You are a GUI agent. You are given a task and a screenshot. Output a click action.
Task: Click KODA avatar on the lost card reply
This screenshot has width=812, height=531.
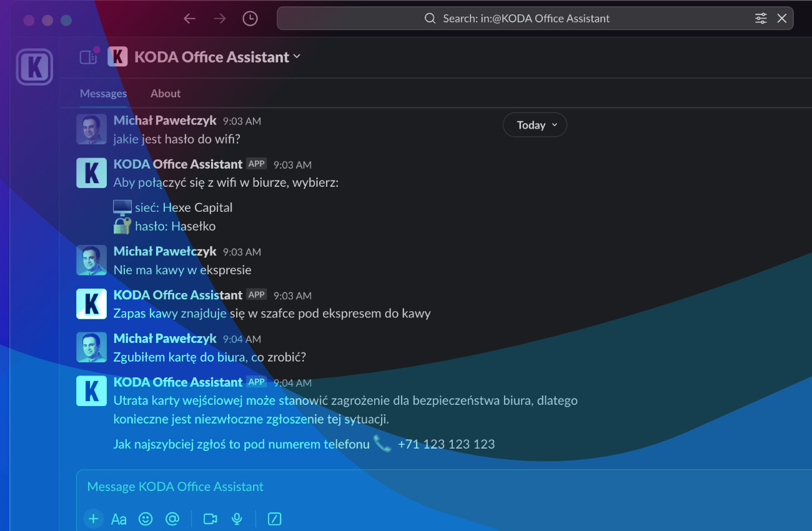coord(91,391)
